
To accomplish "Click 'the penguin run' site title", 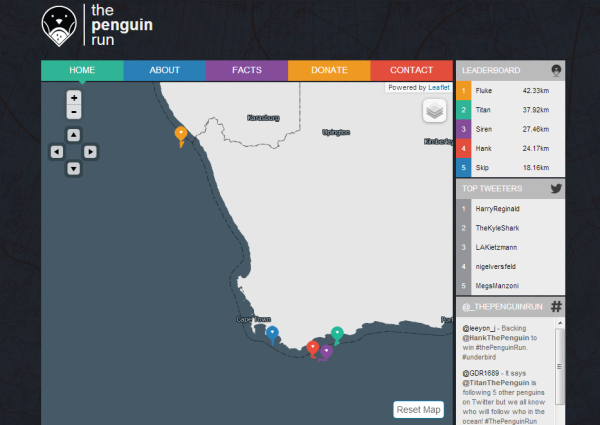I will (x=122, y=25).
